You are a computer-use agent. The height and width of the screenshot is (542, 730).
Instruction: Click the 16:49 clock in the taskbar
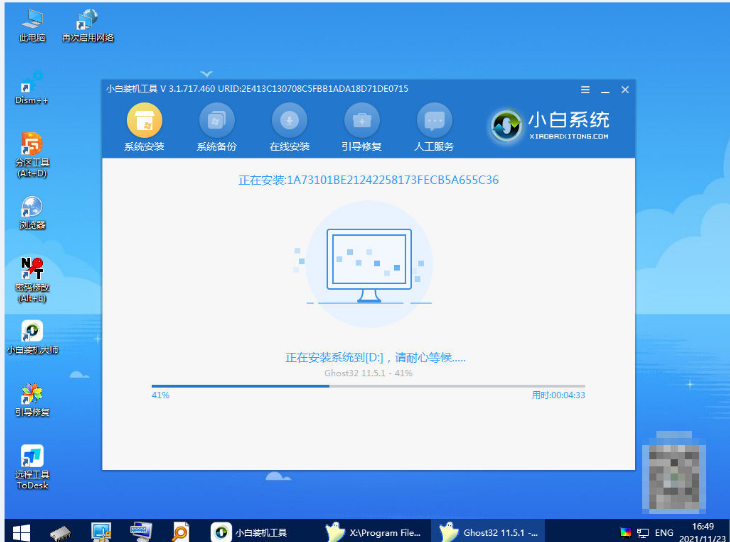[x=703, y=527]
